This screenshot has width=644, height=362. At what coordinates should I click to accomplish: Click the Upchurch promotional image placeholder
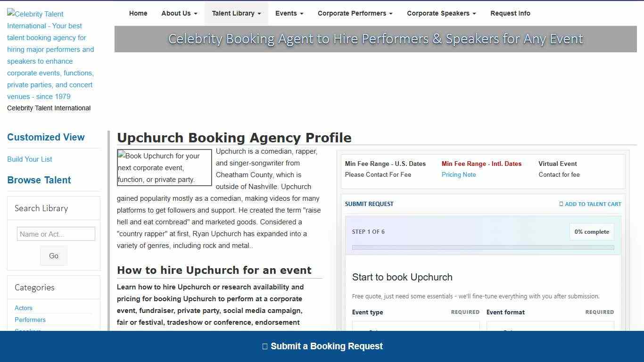click(164, 167)
